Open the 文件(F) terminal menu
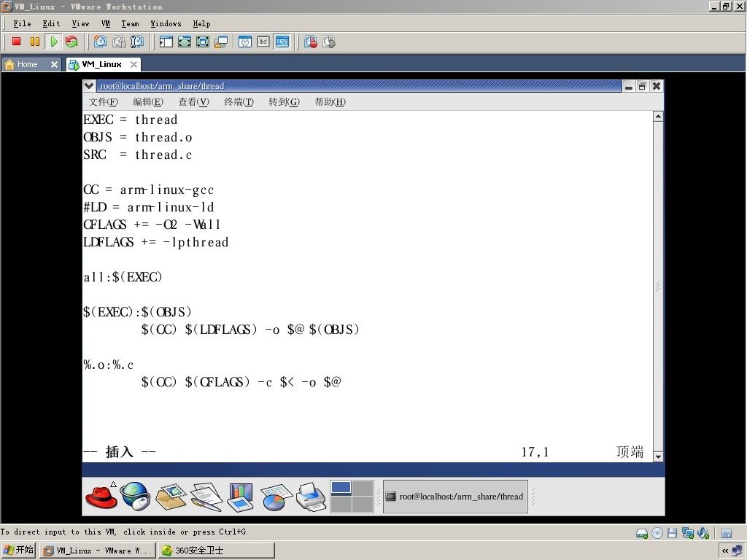This screenshot has width=747, height=560. (103, 101)
